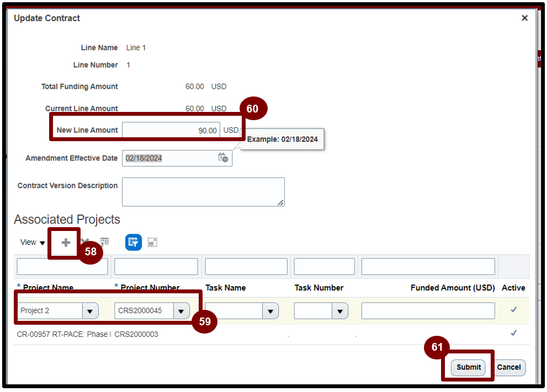Click the Active column header
This screenshot has width=547, height=392.
(x=513, y=288)
